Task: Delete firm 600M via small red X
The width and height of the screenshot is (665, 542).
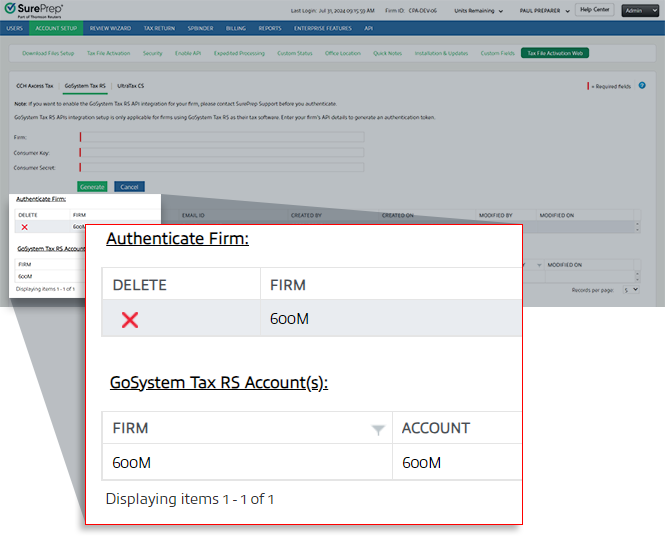Action: coord(25,227)
